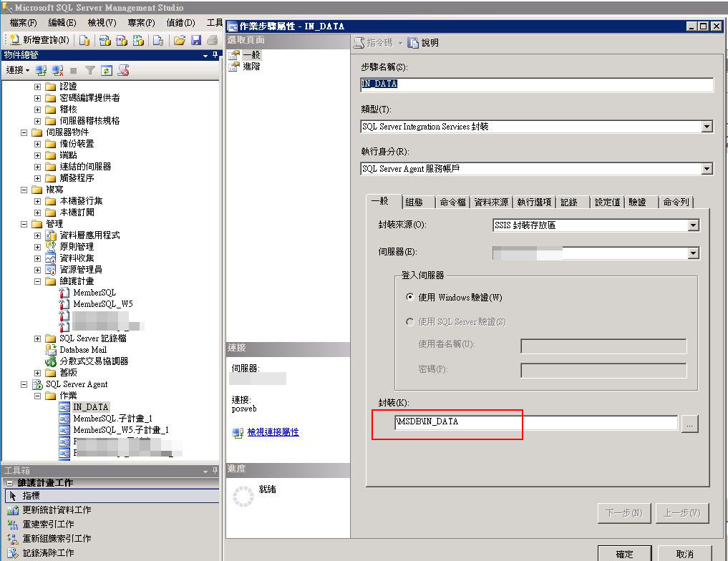
Task: Collapse the 伺服器物件 node
Action: point(24,132)
